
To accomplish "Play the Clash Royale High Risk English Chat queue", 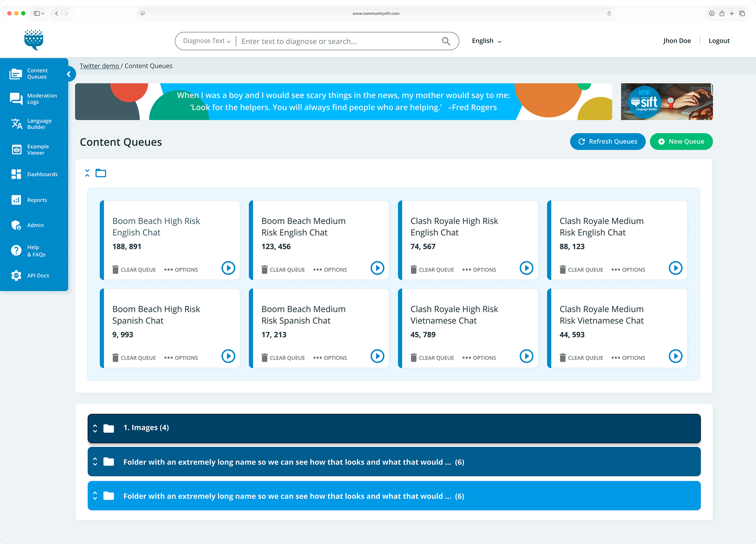I will [526, 268].
